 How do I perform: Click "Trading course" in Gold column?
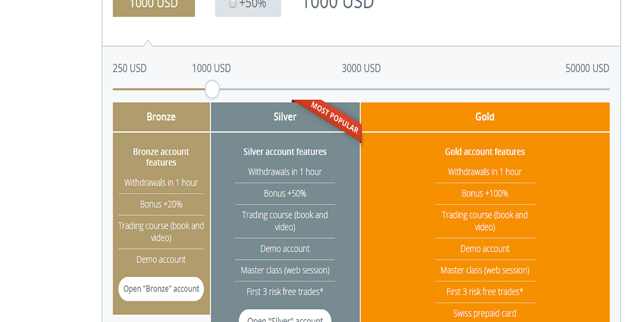485,221
